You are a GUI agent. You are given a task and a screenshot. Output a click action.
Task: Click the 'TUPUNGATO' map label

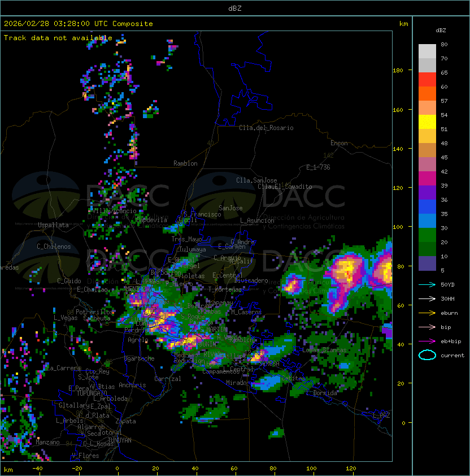92,393
